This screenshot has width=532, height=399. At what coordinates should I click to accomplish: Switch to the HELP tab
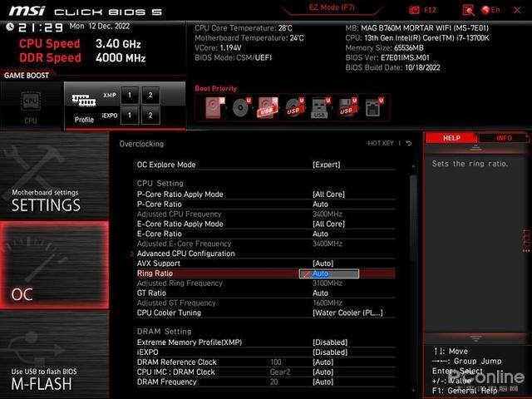(451, 138)
